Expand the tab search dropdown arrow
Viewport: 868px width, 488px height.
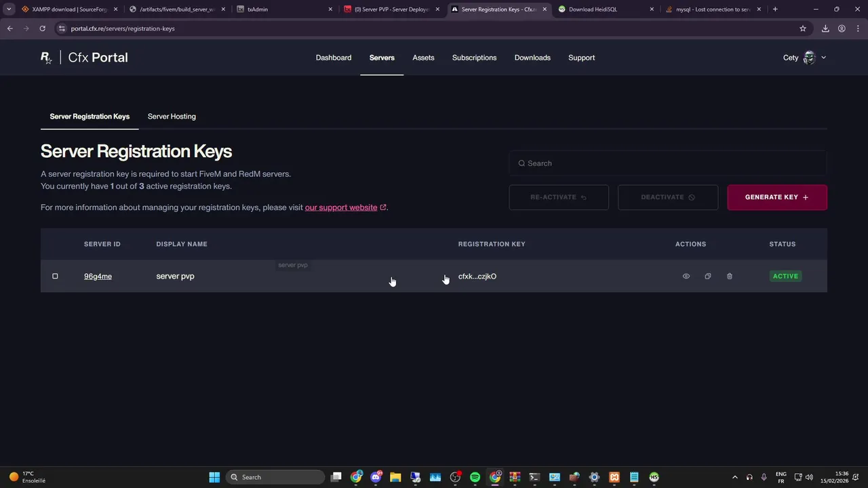click(x=9, y=9)
